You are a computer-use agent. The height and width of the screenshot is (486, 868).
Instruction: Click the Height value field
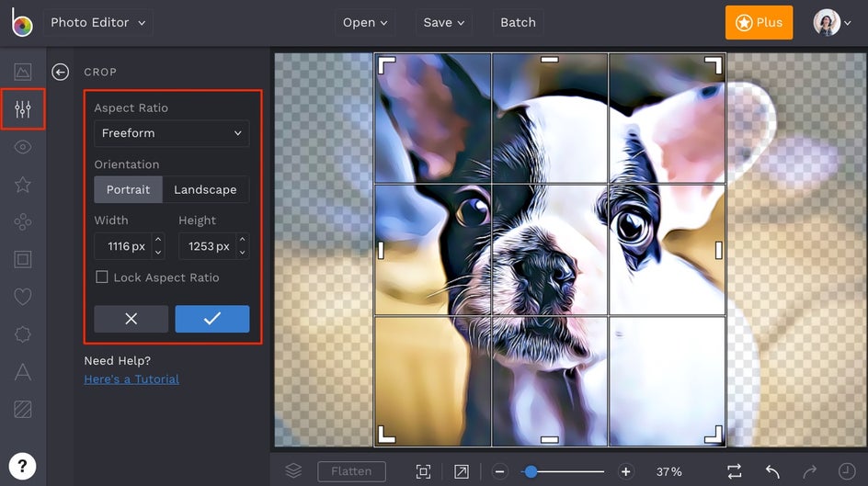click(207, 246)
